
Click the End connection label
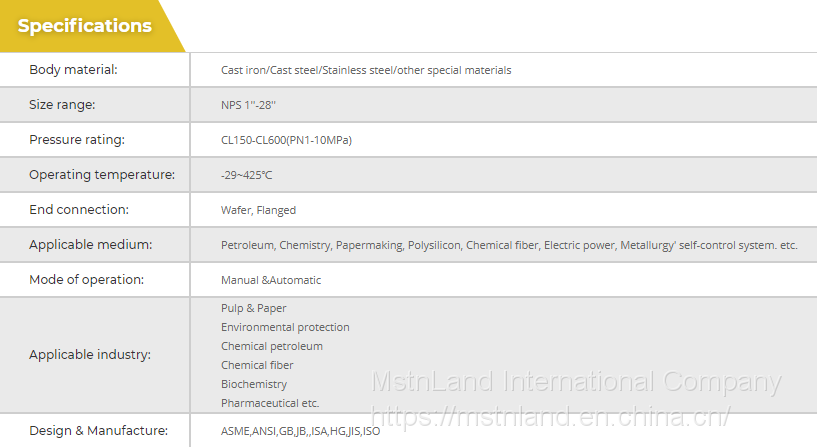(79, 210)
